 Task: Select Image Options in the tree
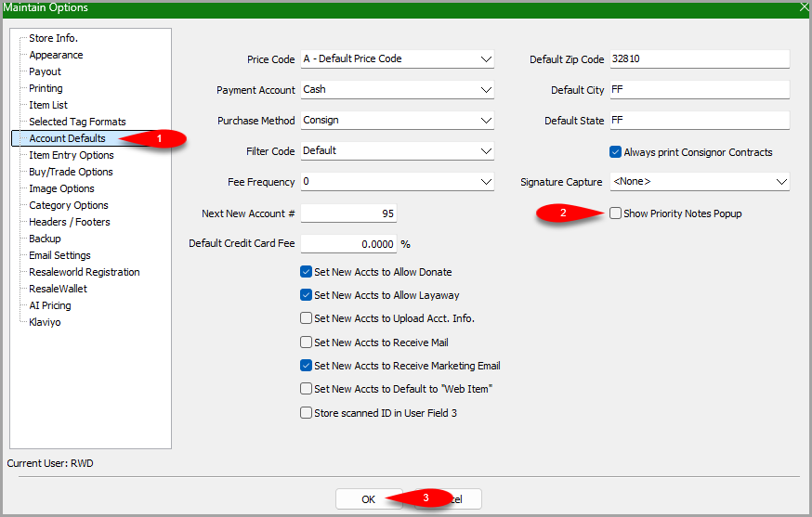click(x=61, y=188)
